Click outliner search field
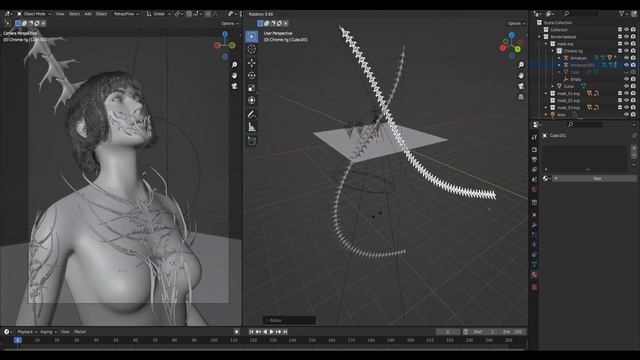The height and width of the screenshot is (360, 640). click(x=581, y=14)
